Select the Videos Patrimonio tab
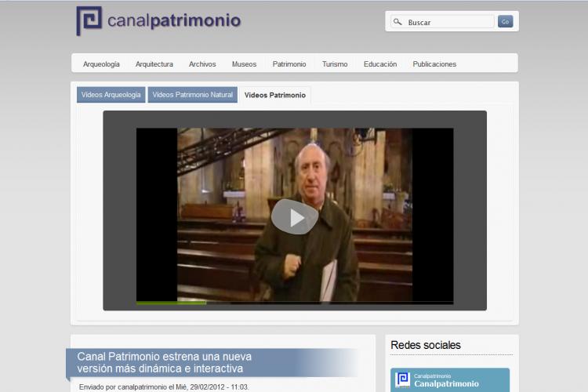This screenshot has height=392, width=588. (275, 96)
